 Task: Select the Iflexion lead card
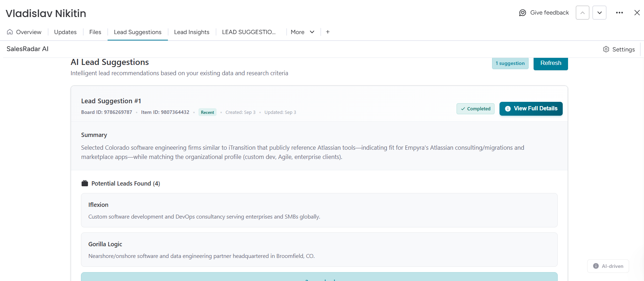(x=319, y=210)
